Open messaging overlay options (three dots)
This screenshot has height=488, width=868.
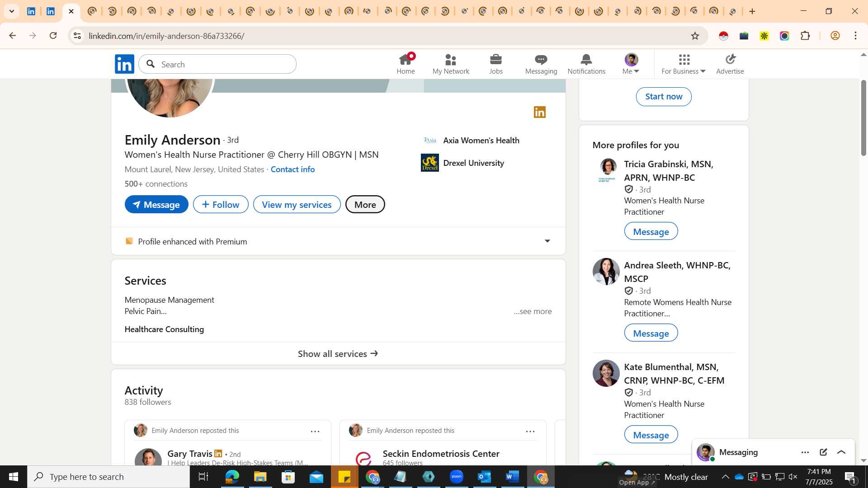point(805,452)
